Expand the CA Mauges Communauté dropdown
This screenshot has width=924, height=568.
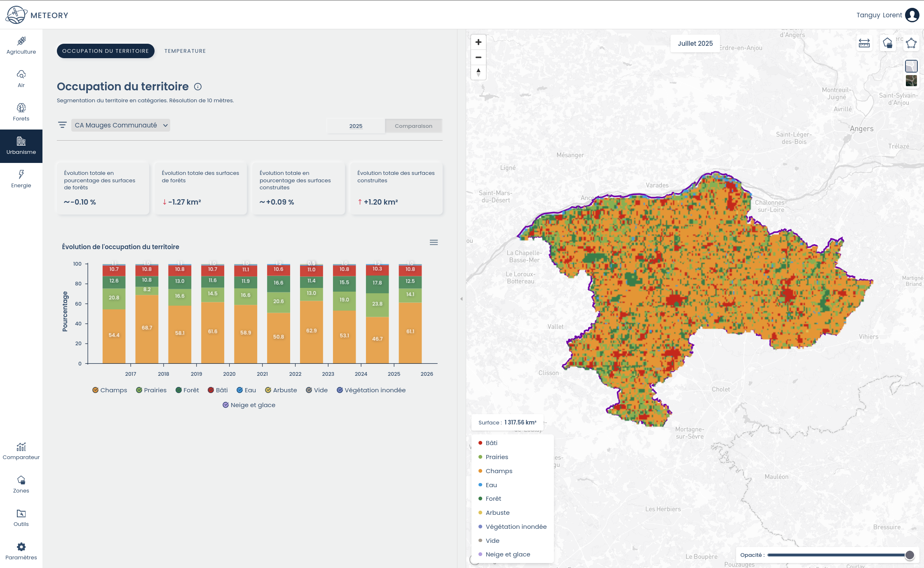121,125
